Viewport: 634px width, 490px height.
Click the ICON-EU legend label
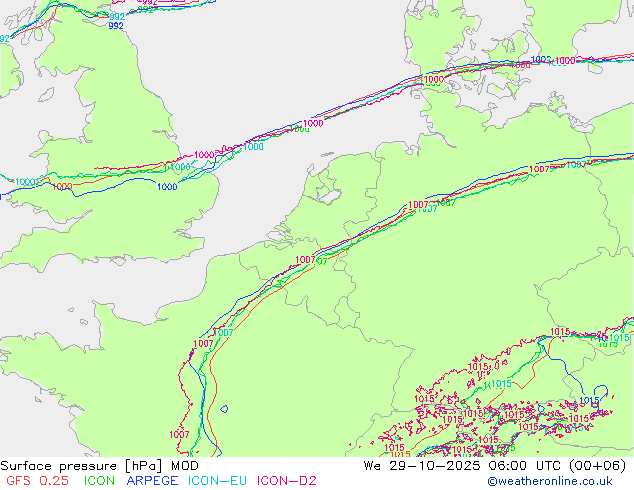[217, 481]
